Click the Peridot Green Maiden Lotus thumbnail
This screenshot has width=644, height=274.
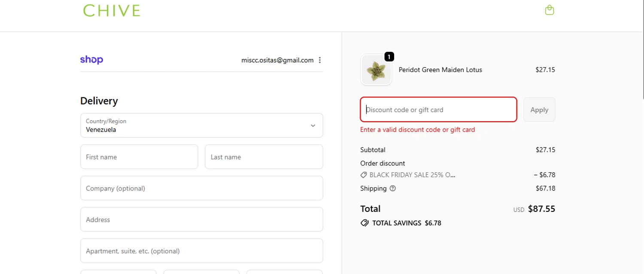pos(377,70)
